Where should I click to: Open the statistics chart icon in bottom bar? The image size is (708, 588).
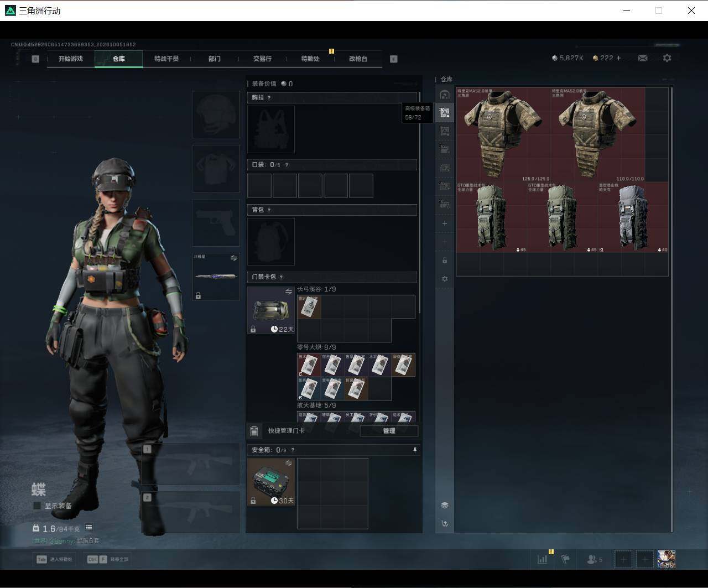[542, 559]
